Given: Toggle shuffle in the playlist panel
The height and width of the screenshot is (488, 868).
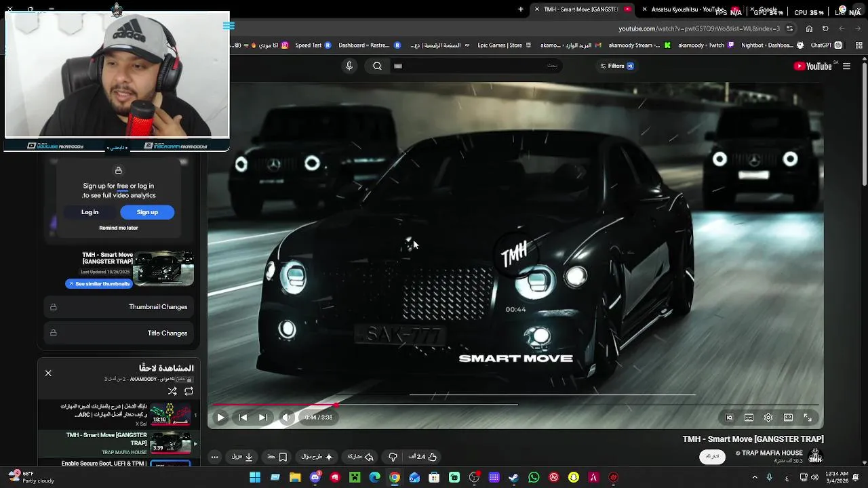Looking at the screenshot, I should [172, 391].
